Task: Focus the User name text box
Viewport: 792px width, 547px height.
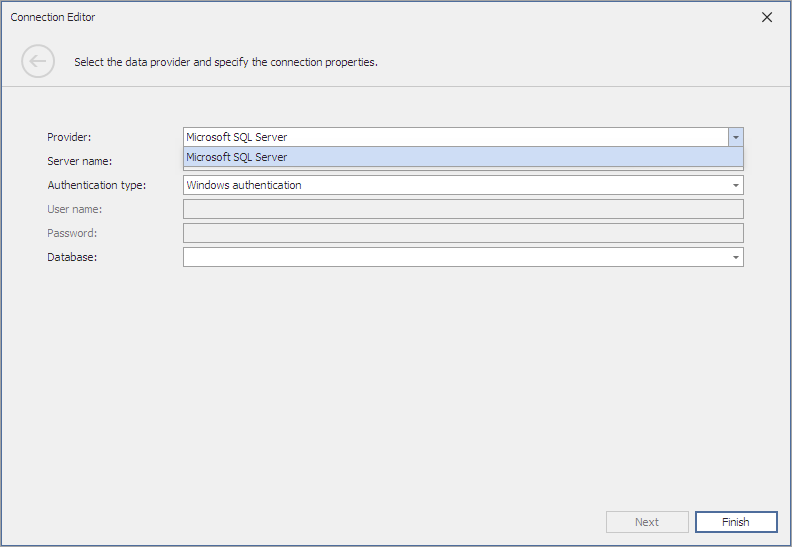Action: tap(463, 209)
